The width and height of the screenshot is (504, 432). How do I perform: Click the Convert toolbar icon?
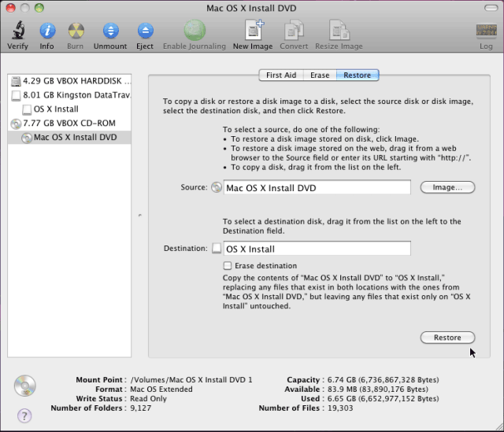294,30
